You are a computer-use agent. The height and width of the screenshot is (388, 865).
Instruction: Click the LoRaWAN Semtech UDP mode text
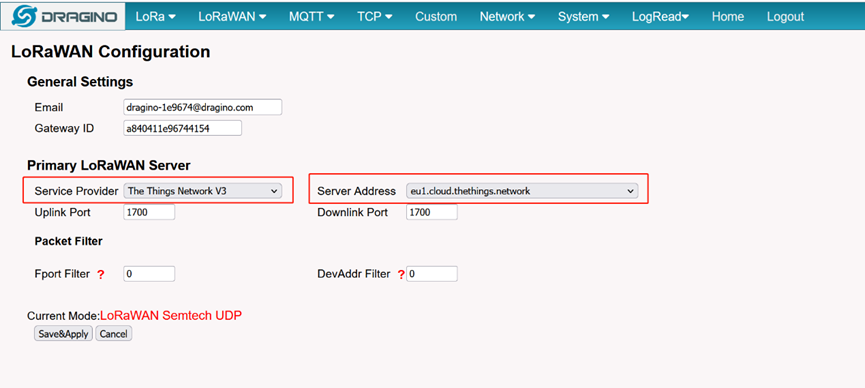coord(171,316)
